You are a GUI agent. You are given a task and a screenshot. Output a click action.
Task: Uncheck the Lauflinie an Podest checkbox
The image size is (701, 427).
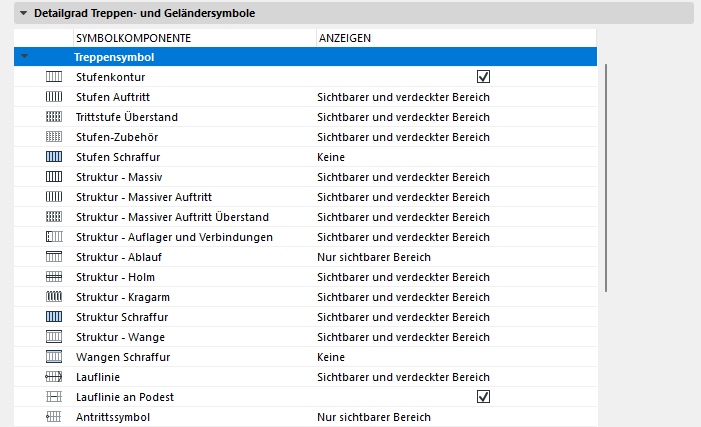(483, 397)
